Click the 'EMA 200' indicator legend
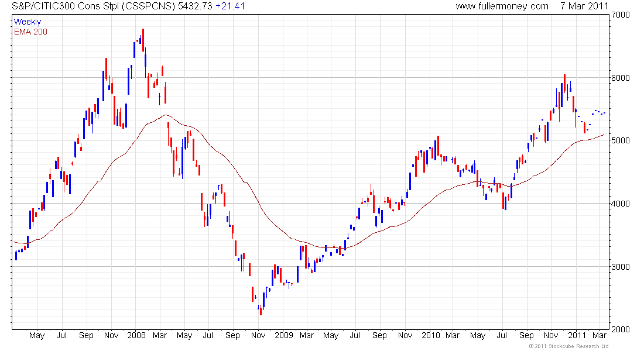The height and width of the screenshot is (351, 644). [x=30, y=32]
